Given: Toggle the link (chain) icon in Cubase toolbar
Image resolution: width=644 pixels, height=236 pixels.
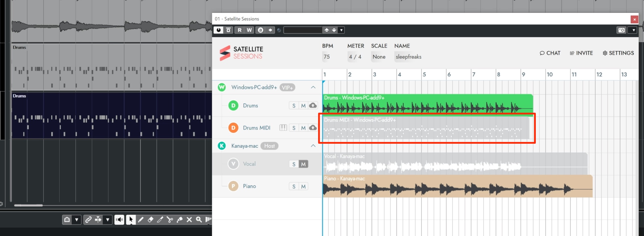Looking at the screenshot, I should (x=89, y=219).
